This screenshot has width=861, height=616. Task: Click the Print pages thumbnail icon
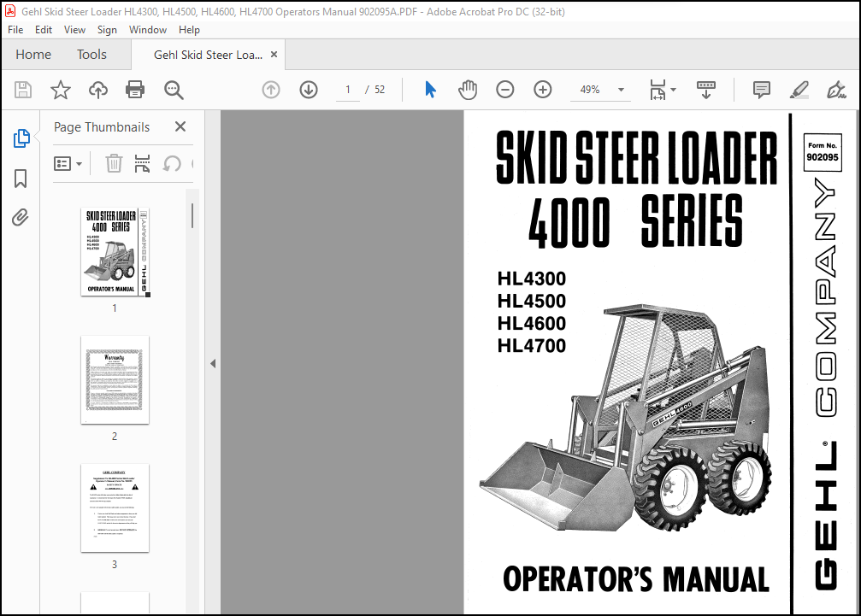click(142, 163)
